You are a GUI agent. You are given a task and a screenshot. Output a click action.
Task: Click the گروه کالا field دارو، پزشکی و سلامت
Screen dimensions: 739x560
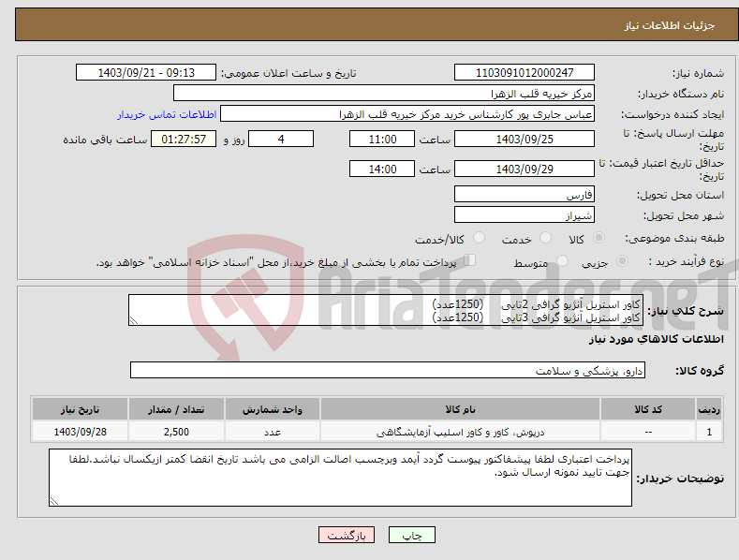pos(388,371)
